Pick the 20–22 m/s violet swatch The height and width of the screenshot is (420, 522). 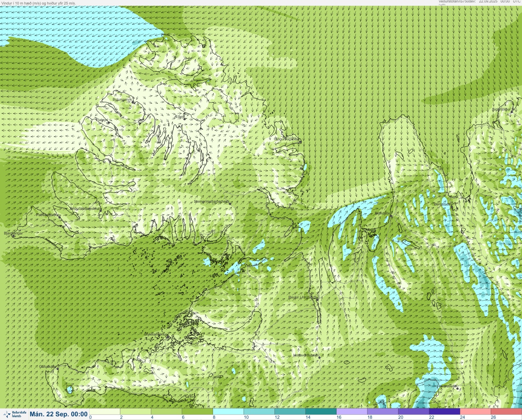(414, 411)
